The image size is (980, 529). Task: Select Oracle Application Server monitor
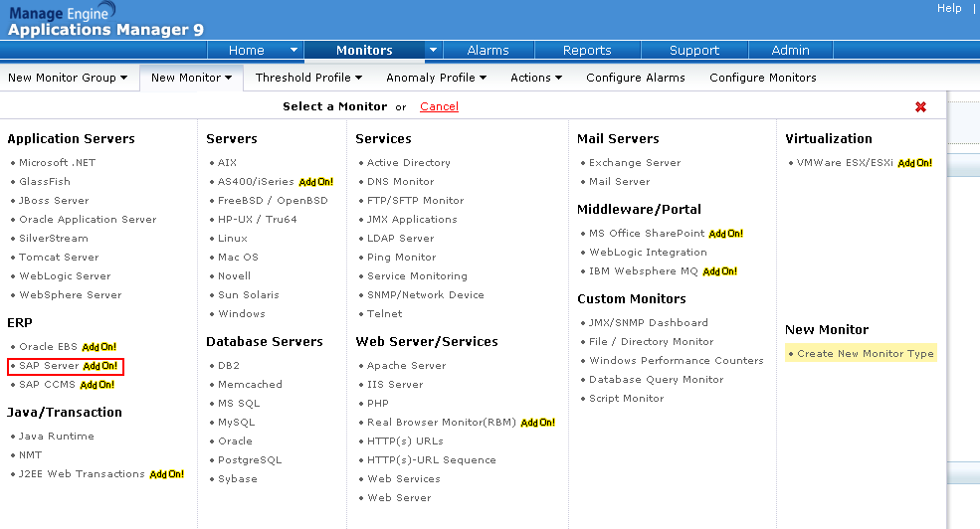point(88,219)
